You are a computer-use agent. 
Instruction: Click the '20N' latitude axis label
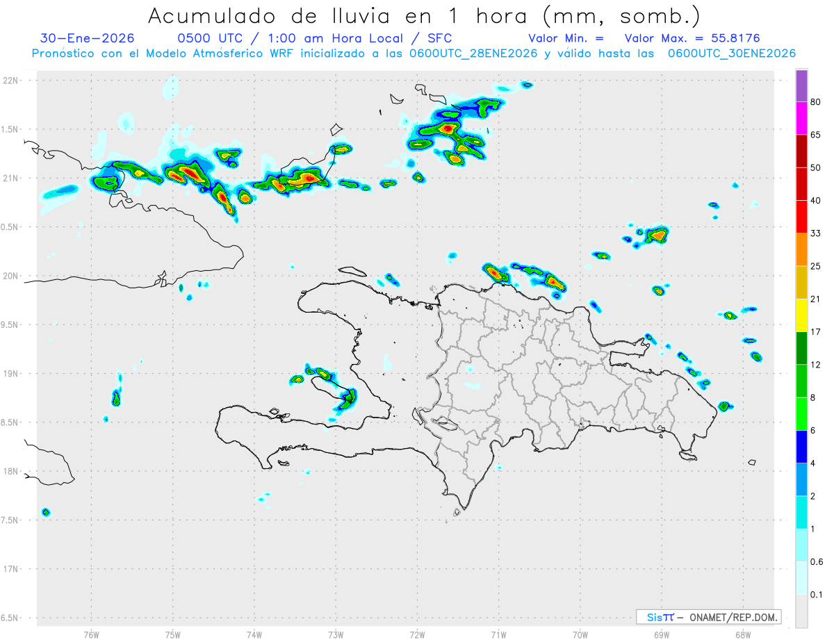coord(10,276)
